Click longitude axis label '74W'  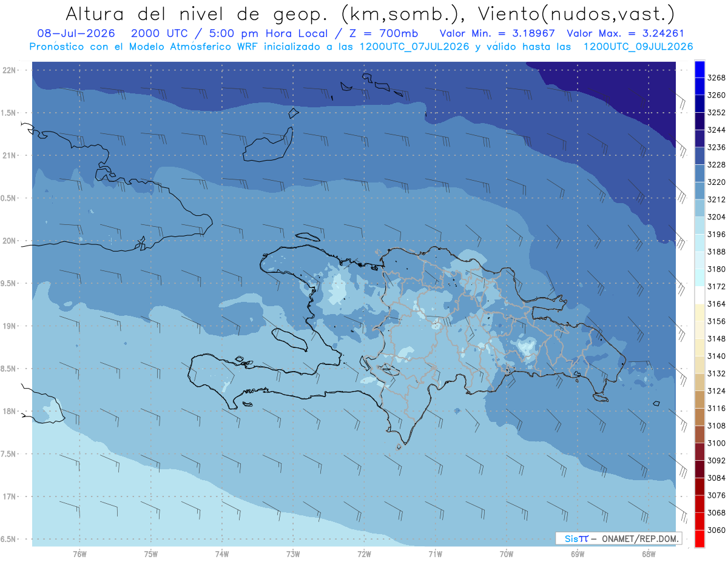(x=221, y=554)
